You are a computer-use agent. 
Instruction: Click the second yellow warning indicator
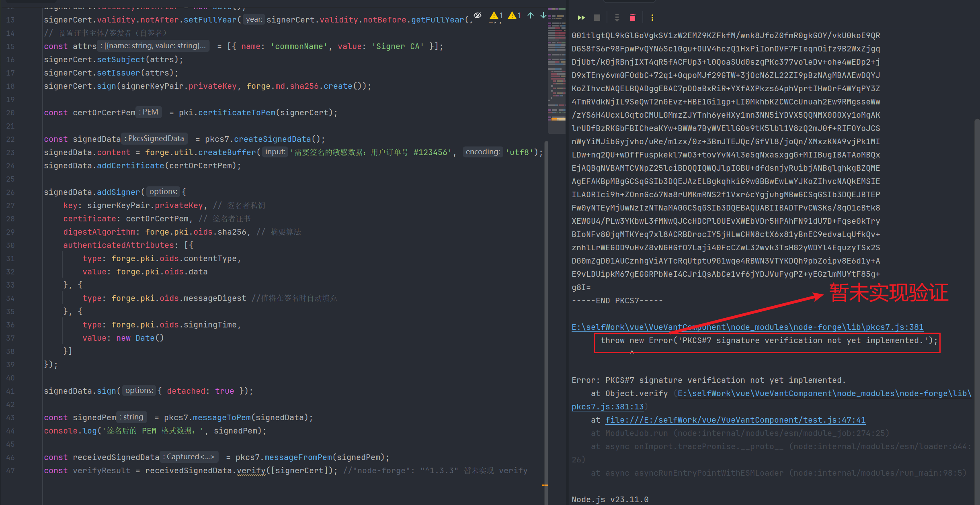pos(514,15)
